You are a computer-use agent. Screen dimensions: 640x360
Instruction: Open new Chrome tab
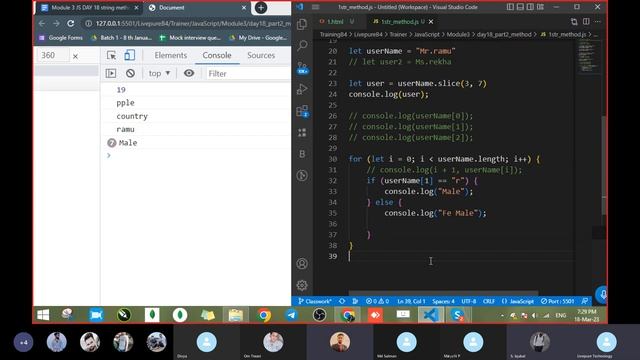(261, 7)
